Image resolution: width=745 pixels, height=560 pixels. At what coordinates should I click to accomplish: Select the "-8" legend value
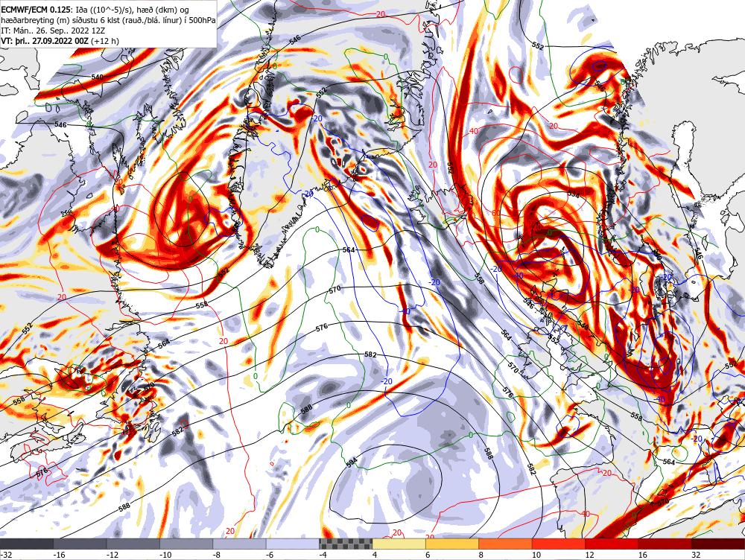(217, 555)
